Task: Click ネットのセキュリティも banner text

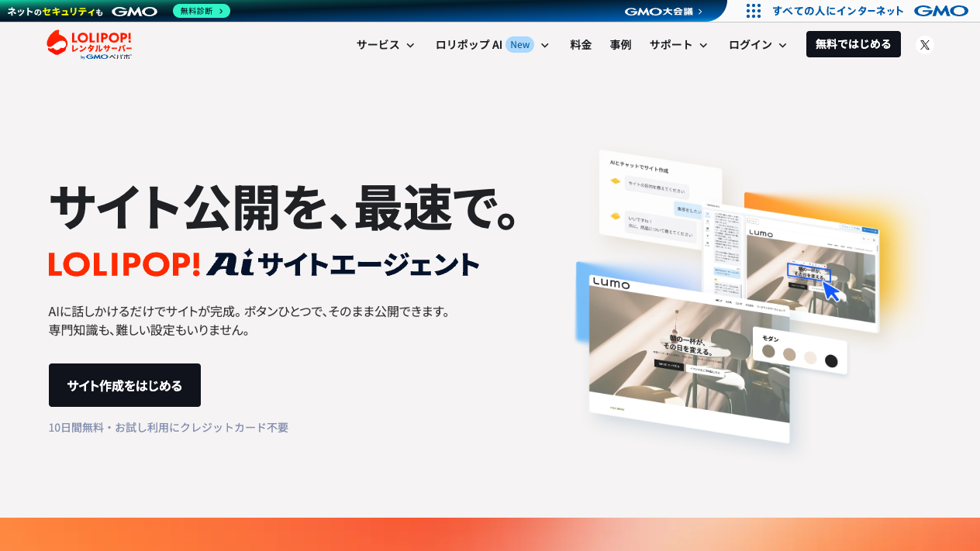Action: 55,12
